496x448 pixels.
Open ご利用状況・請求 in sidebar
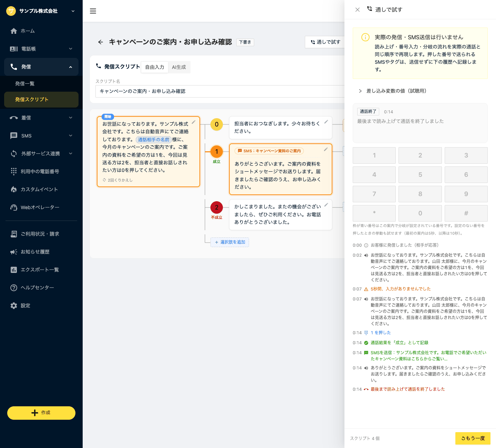coord(41,234)
